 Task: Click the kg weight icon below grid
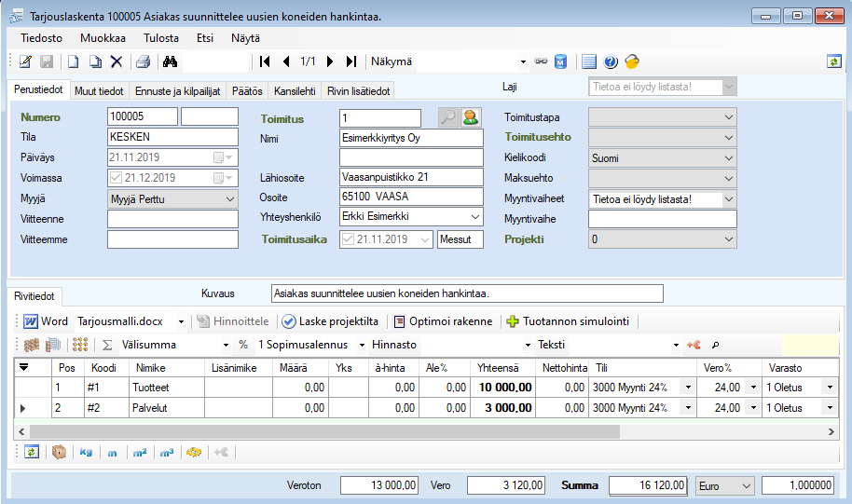click(x=86, y=452)
